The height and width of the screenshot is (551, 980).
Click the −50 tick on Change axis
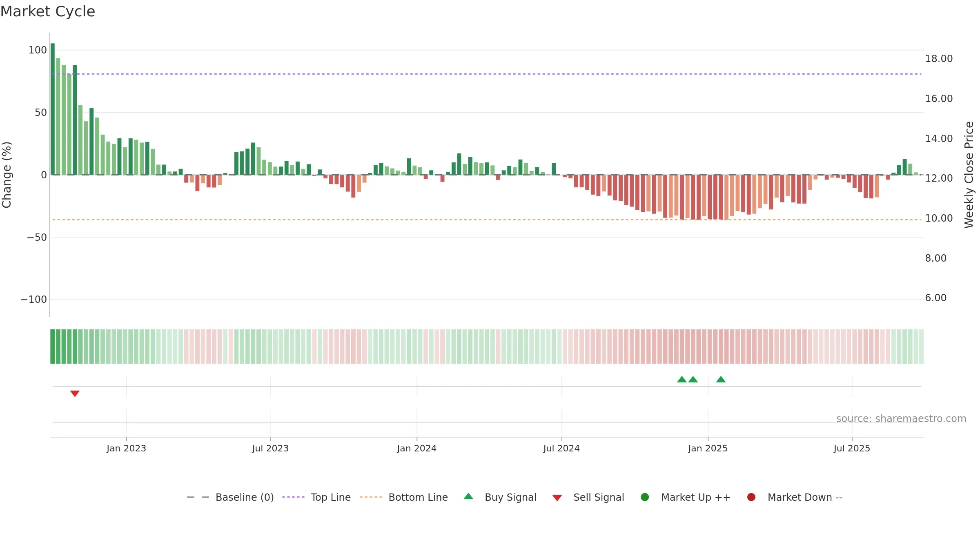click(37, 238)
